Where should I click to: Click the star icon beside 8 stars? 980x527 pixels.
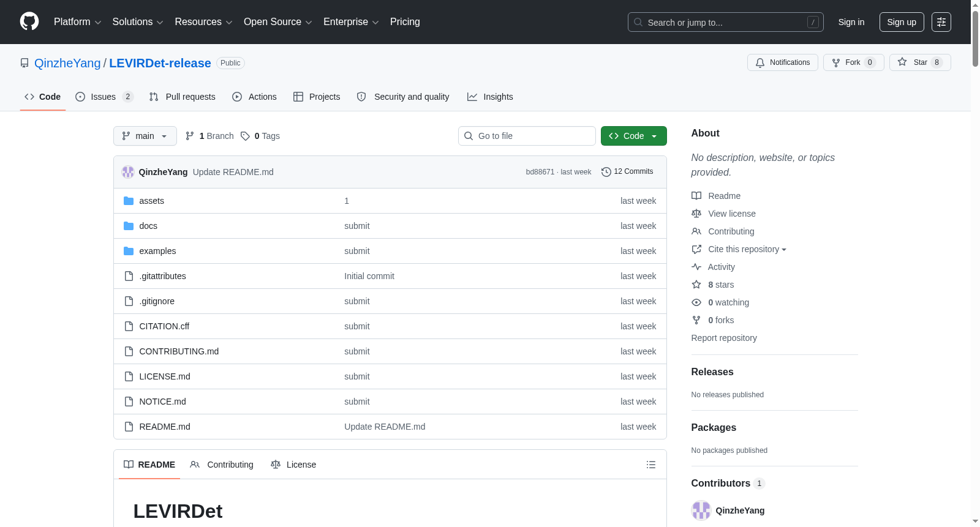(696, 285)
